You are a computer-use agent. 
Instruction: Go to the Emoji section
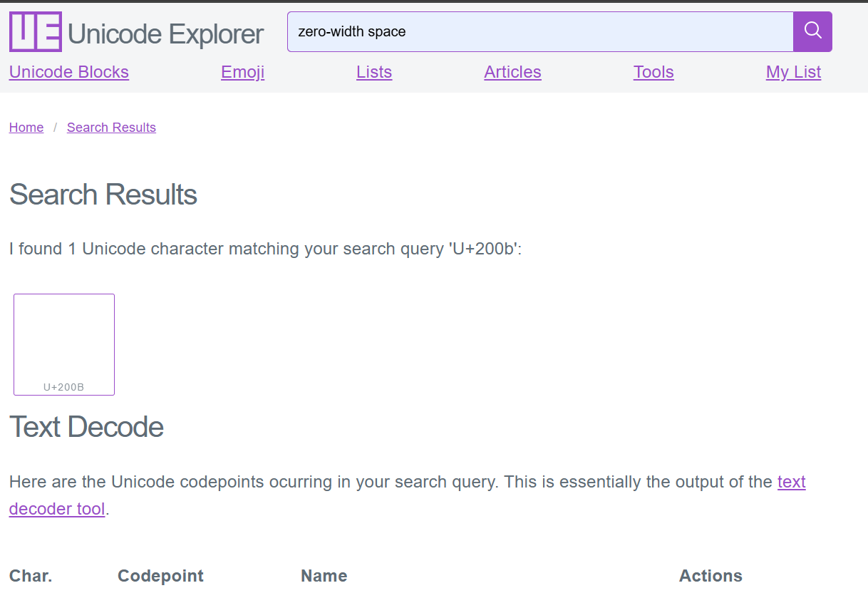(x=242, y=72)
